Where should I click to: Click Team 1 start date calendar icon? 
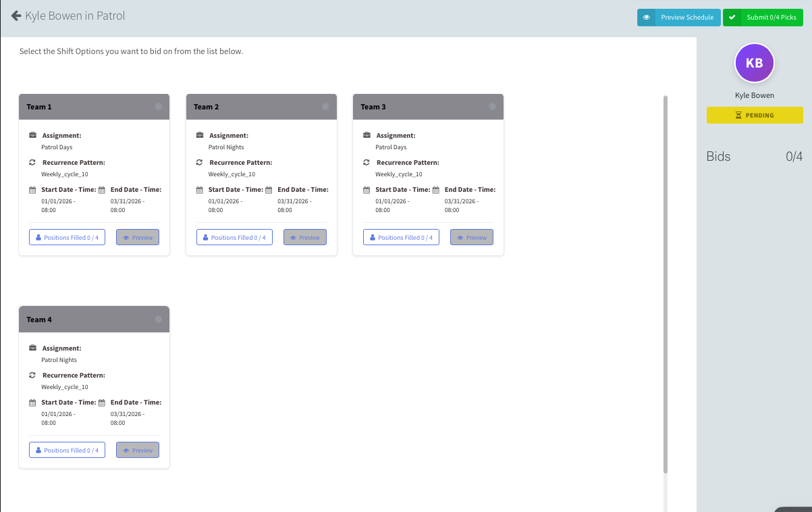point(32,190)
